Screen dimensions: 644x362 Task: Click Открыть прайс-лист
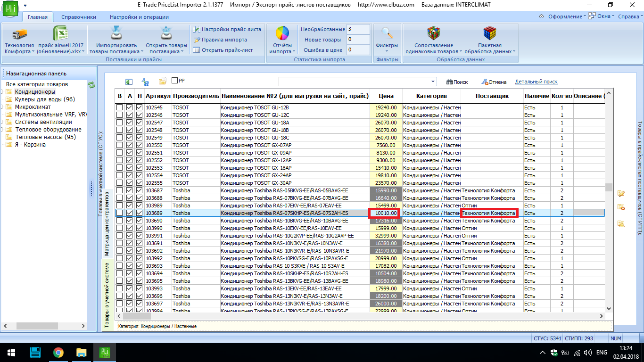223,50
